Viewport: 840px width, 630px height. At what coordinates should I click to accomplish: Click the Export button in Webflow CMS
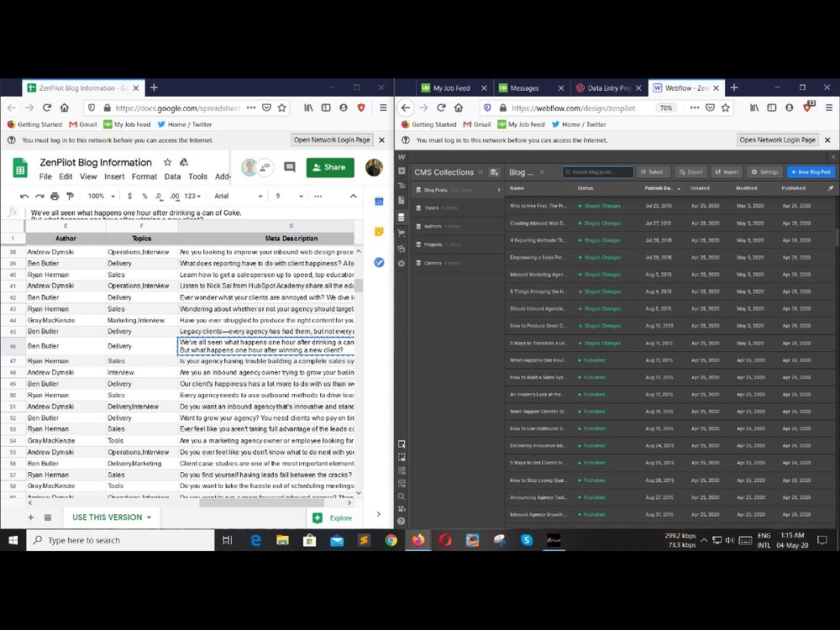coord(690,172)
